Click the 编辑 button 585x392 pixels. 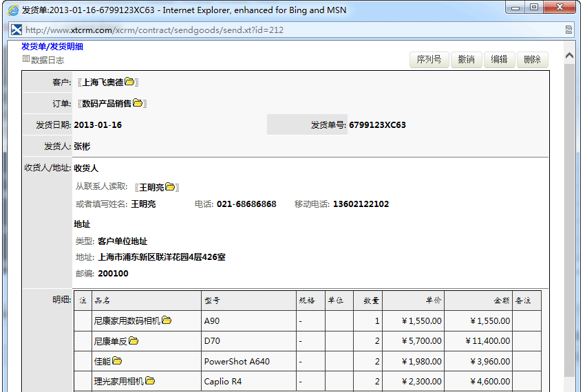[x=499, y=60]
